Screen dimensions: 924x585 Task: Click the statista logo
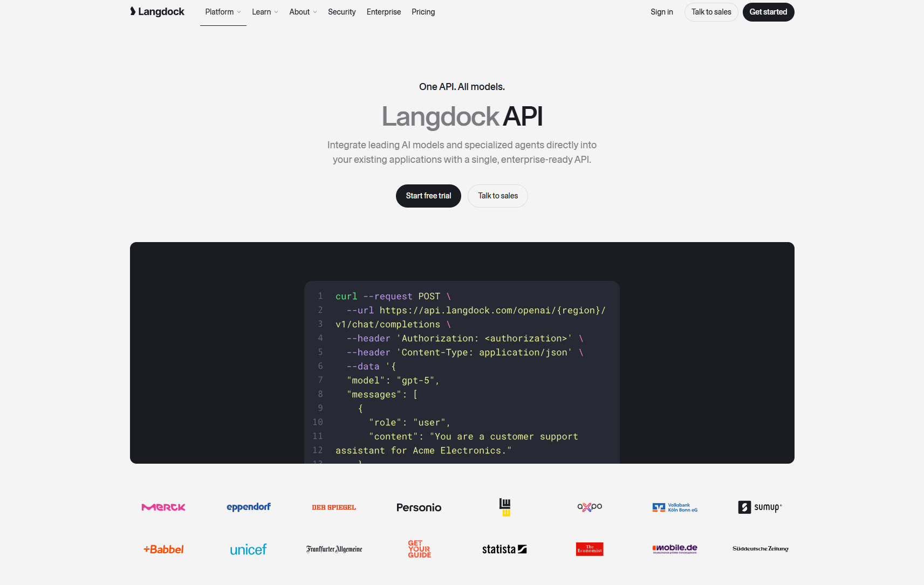click(x=504, y=549)
